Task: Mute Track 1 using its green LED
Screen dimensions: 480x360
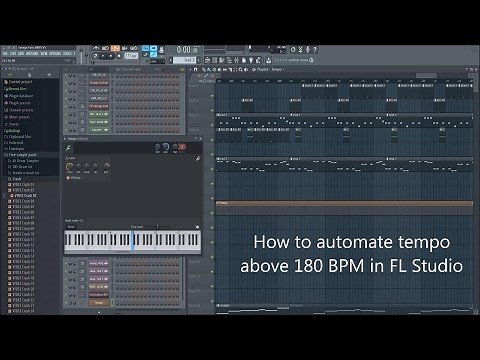Action: pyautogui.click(x=212, y=96)
